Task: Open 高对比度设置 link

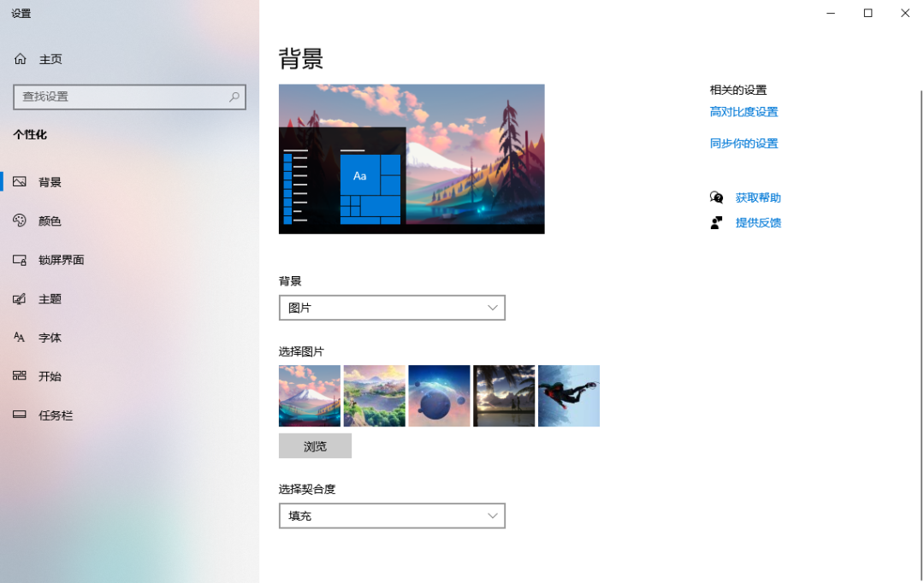Action: pos(743,111)
